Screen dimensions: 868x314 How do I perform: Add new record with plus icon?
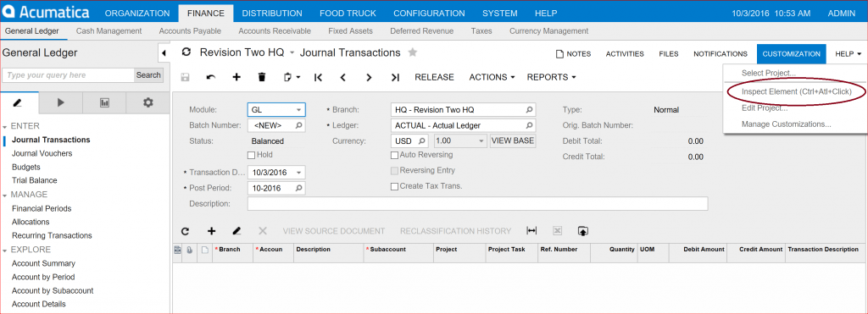[x=236, y=77]
